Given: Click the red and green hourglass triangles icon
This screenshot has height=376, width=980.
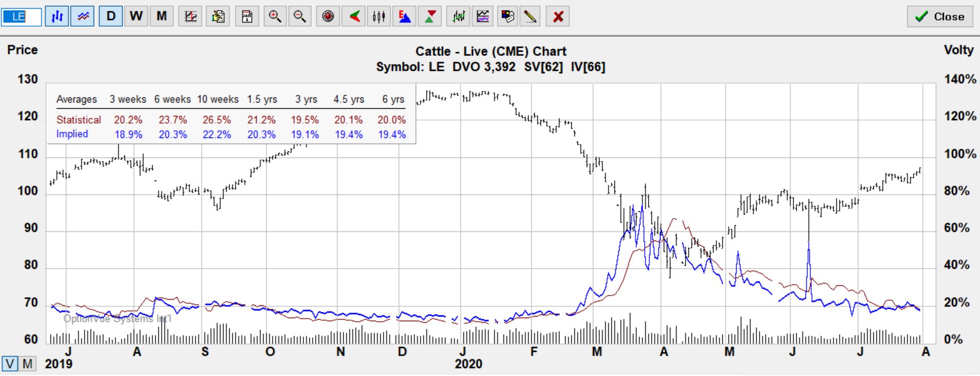Looking at the screenshot, I should pyautogui.click(x=430, y=16).
